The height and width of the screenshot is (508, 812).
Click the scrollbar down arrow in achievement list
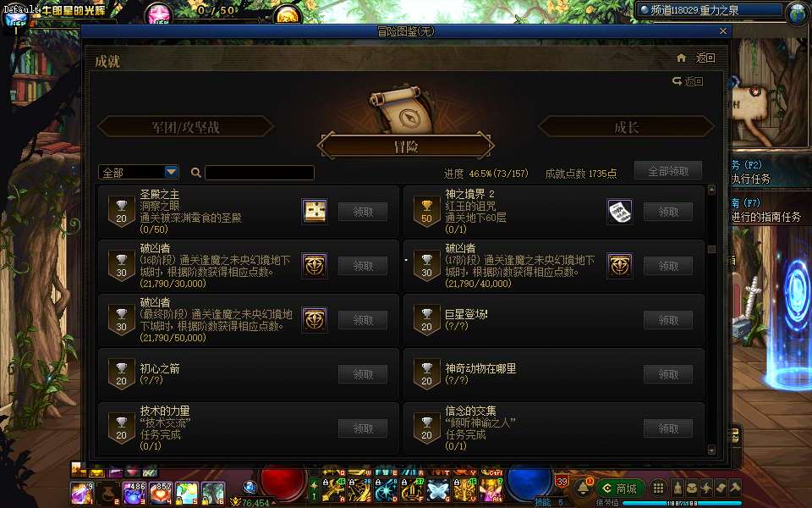[x=711, y=450]
